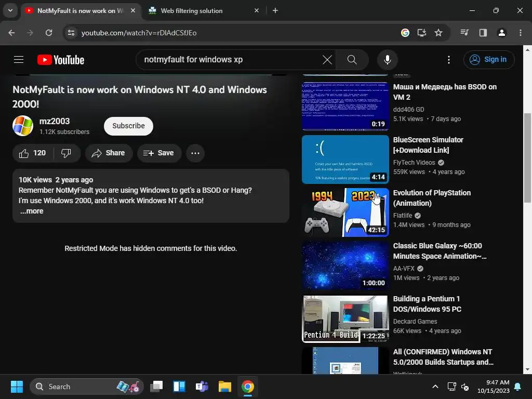The image size is (532, 399).
Task: Click Chrome icon on the taskbar
Action: 247,387
